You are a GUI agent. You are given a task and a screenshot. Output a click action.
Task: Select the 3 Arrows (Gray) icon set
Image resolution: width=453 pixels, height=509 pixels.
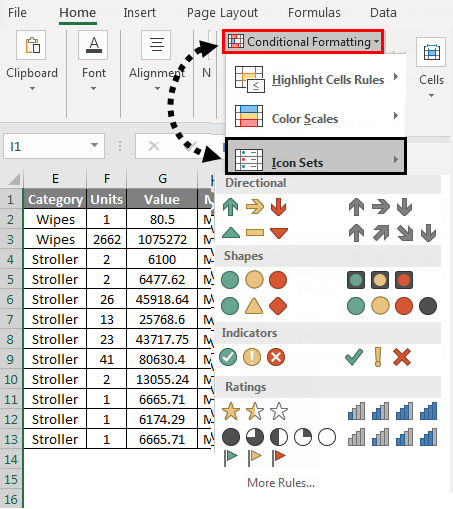pyautogui.click(x=380, y=207)
